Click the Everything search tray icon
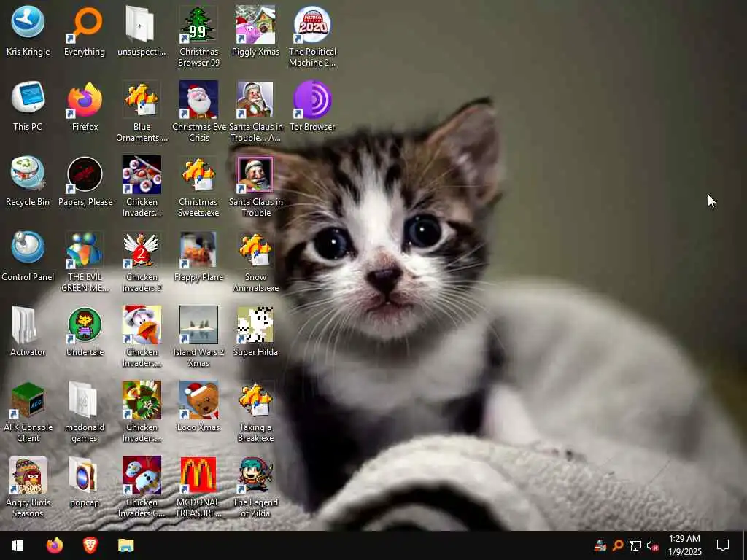 [x=618, y=545]
